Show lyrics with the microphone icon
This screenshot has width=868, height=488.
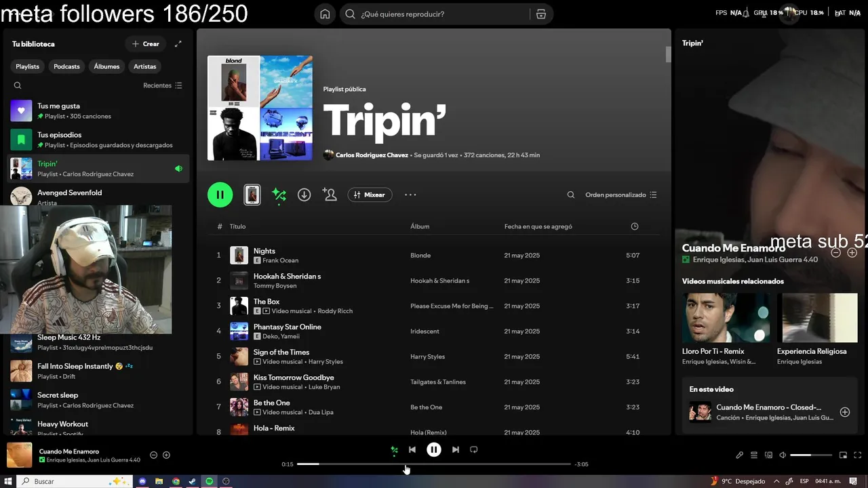(x=740, y=455)
